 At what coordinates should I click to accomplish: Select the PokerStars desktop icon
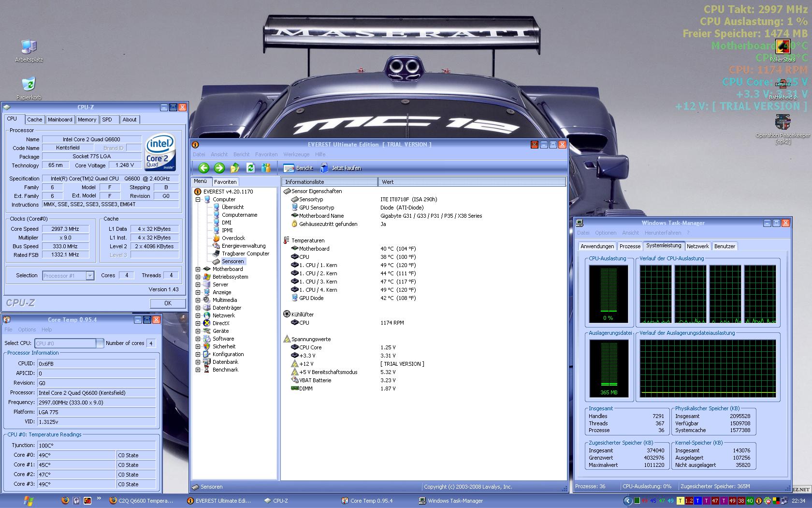click(x=783, y=51)
